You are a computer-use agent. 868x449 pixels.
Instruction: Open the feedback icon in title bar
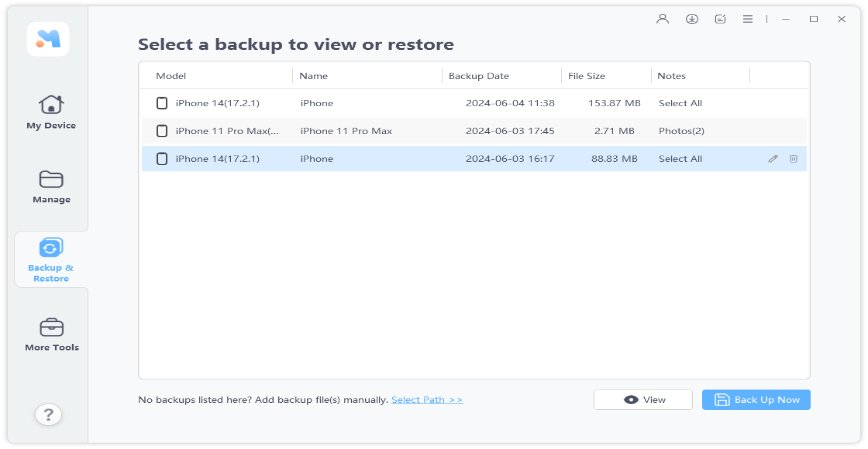point(720,19)
